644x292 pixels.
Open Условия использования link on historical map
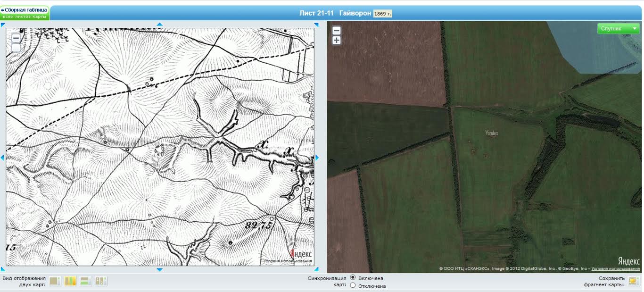[287, 261]
